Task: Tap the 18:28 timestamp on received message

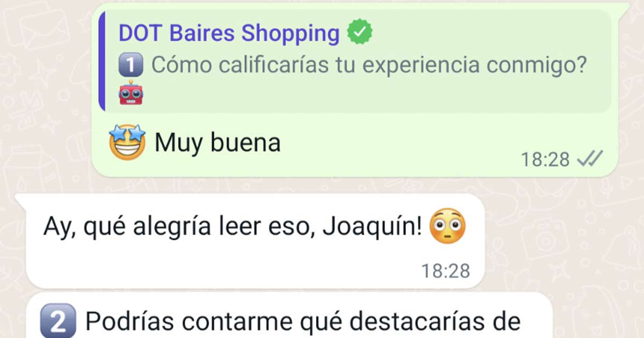Action: pos(445,271)
